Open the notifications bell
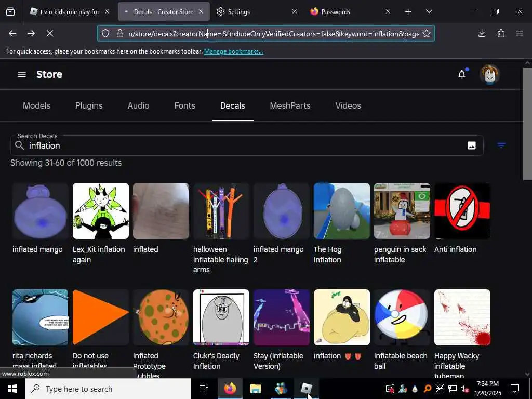The height and width of the screenshot is (399, 532). click(x=462, y=74)
